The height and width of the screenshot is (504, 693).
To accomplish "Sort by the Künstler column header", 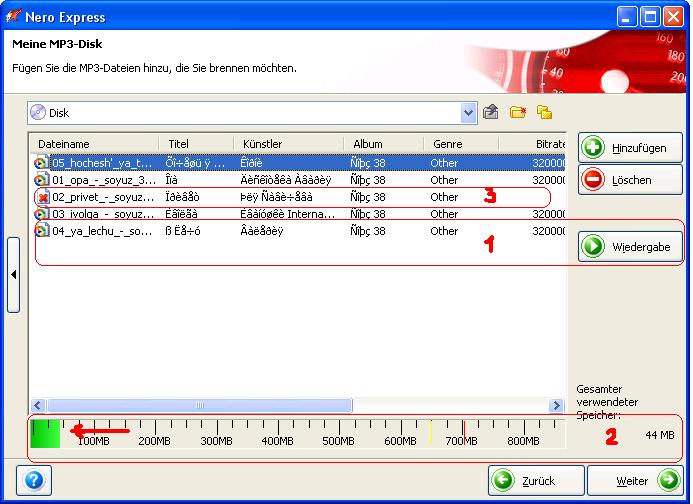I will pos(289,144).
